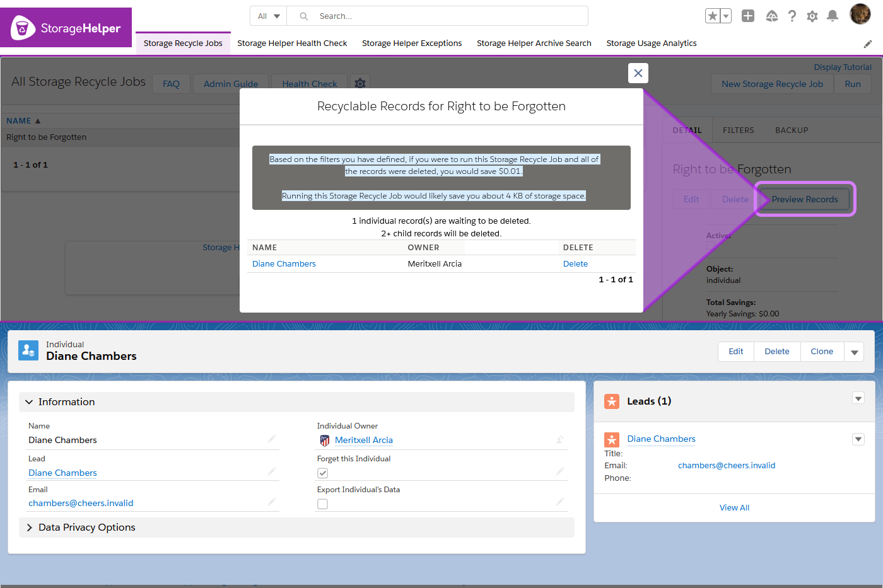Open the help question mark icon
Image resolution: width=883 pixels, height=588 pixels.
pyautogui.click(x=792, y=16)
